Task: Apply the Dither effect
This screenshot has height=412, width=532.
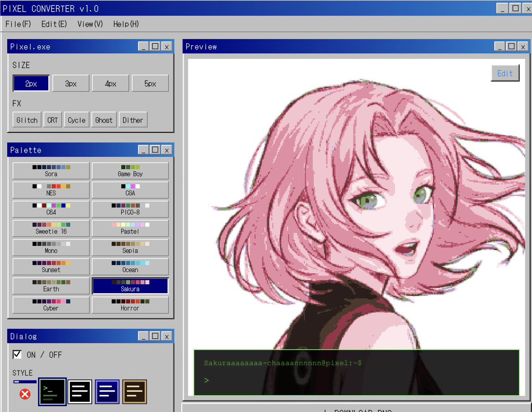Action: (x=133, y=120)
